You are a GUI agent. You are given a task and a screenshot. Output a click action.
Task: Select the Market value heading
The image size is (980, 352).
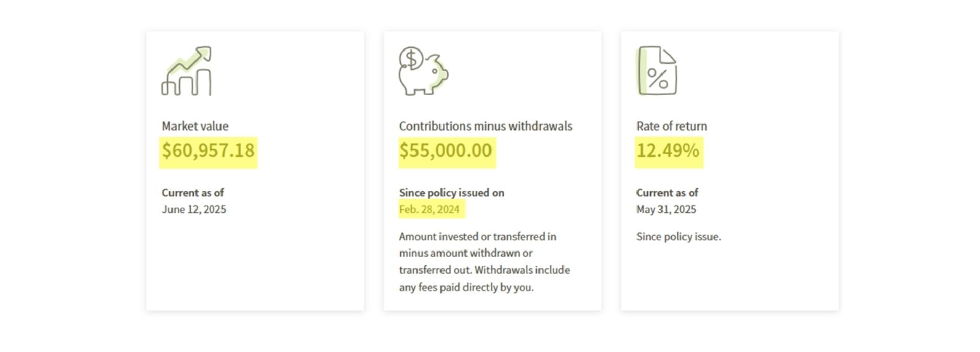[x=195, y=126]
